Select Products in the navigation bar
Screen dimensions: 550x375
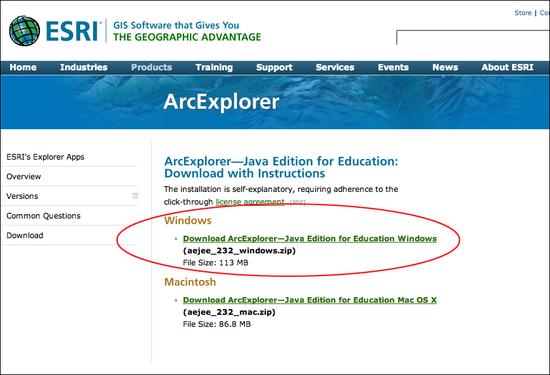click(152, 67)
